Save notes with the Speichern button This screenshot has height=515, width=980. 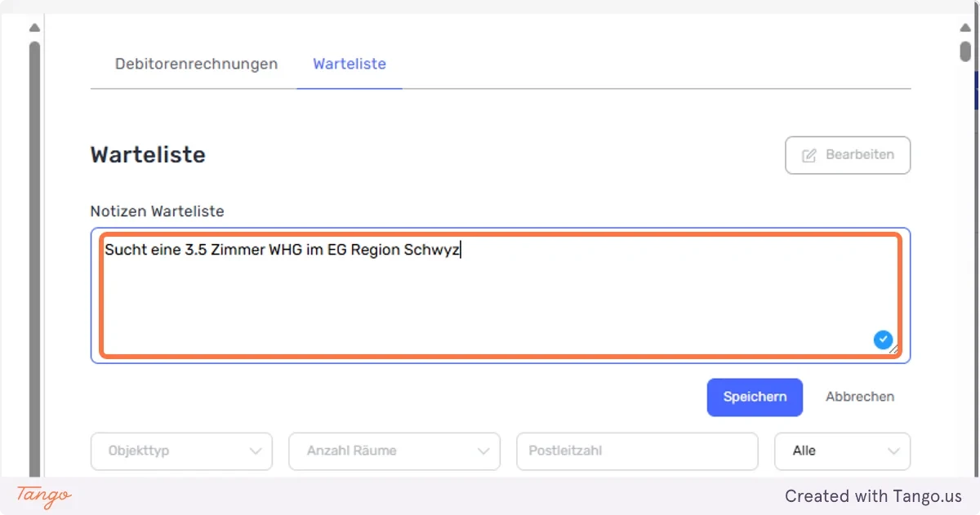click(x=755, y=397)
